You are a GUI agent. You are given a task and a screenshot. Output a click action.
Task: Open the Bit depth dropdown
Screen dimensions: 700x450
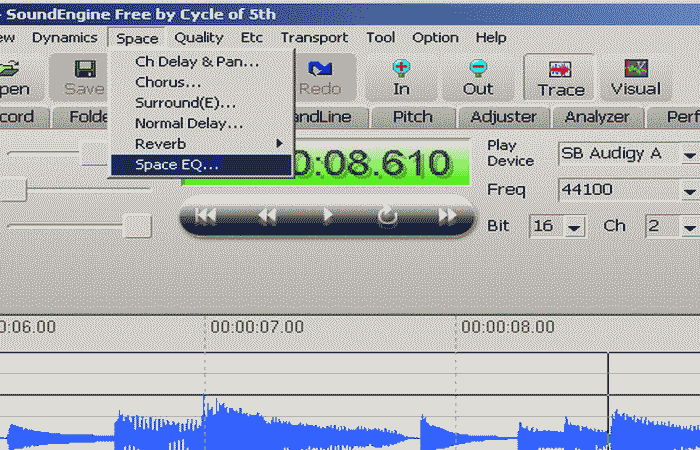click(x=574, y=227)
